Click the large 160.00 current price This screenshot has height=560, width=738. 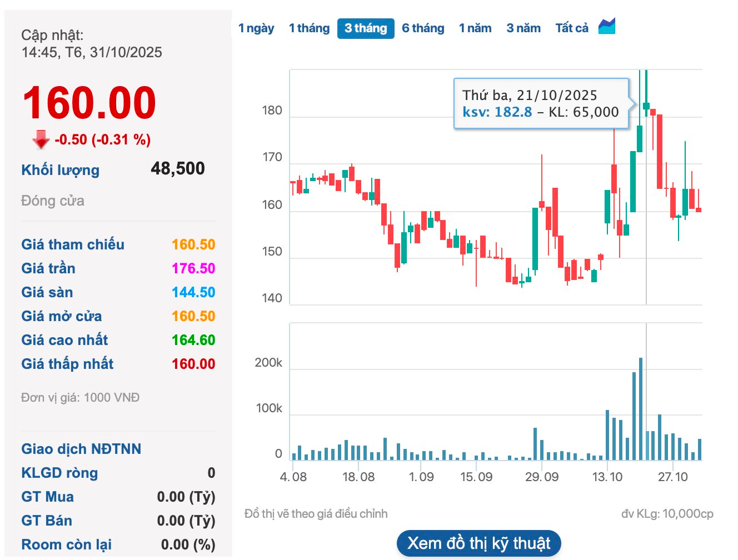point(89,103)
